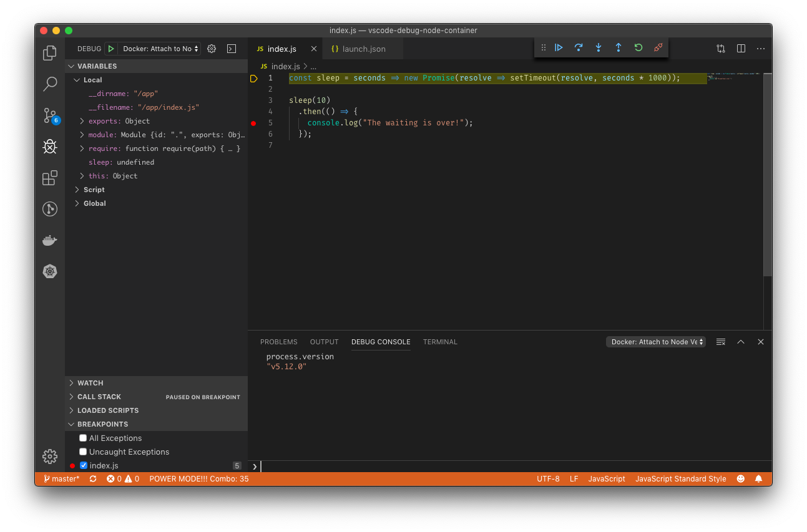This screenshot has width=807, height=532.
Task: Open launch.json via debug gear icon
Action: 212,49
